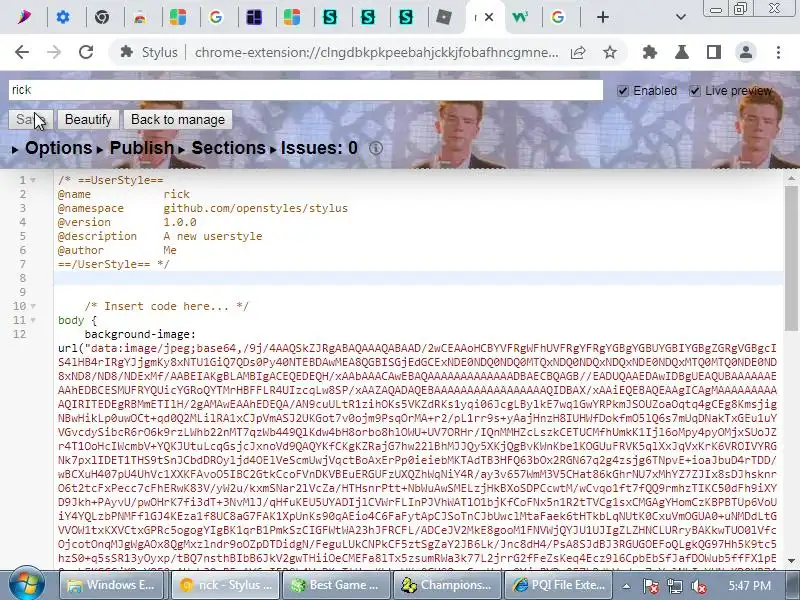The height and width of the screenshot is (600, 800).
Task: Reload the Stylus editor page
Action: pyautogui.click(x=86, y=52)
